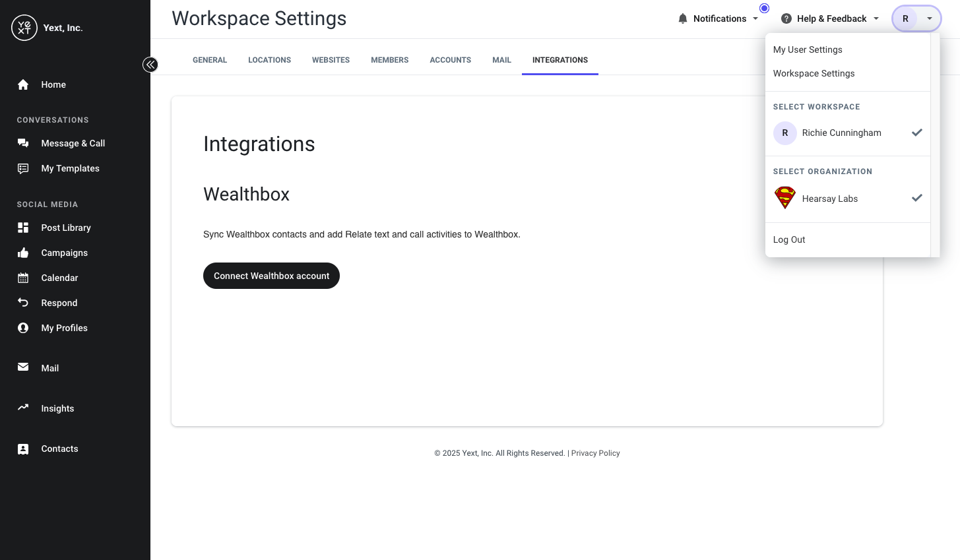Click the Contacts card icon
960x560 pixels.
(x=23, y=449)
